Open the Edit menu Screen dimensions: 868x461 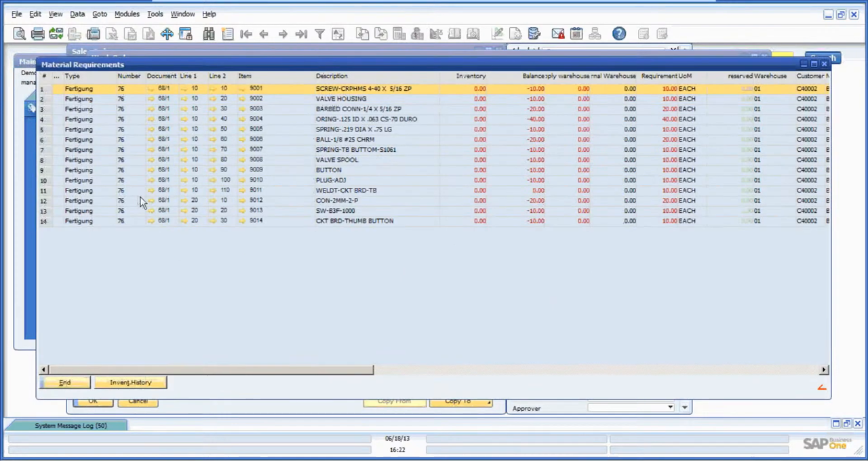coord(35,14)
